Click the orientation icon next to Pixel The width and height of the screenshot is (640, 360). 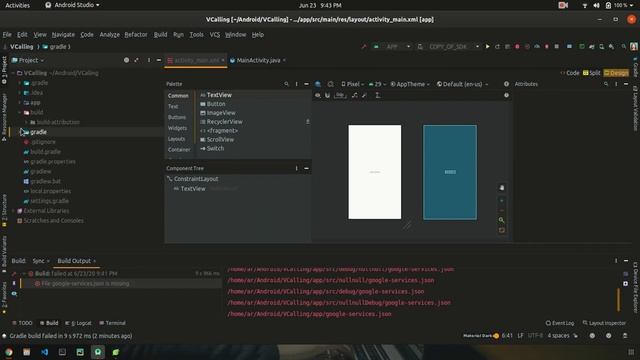pyautogui.click(x=330, y=84)
